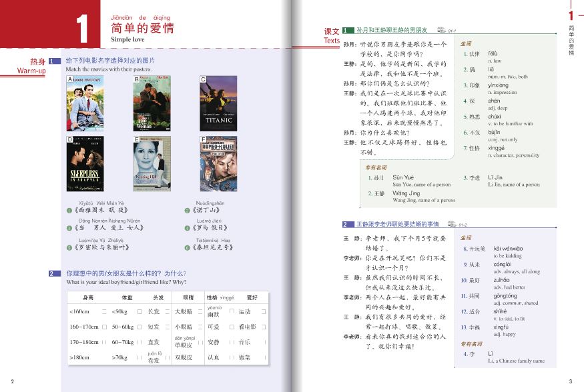Check the 长发 hair style checkbox
The image size is (584, 392).
[167, 312]
